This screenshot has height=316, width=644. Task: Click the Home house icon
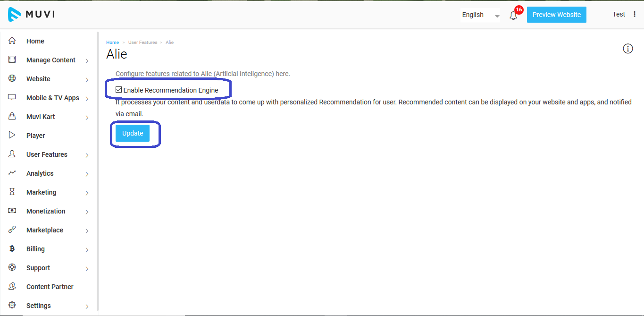pyautogui.click(x=12, y=41)
